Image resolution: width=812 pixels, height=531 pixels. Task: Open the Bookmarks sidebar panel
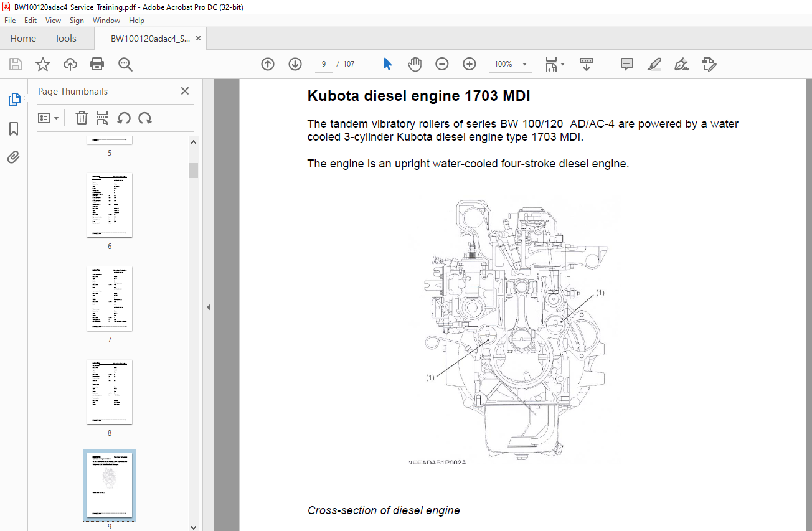click(x=14, y=129)
